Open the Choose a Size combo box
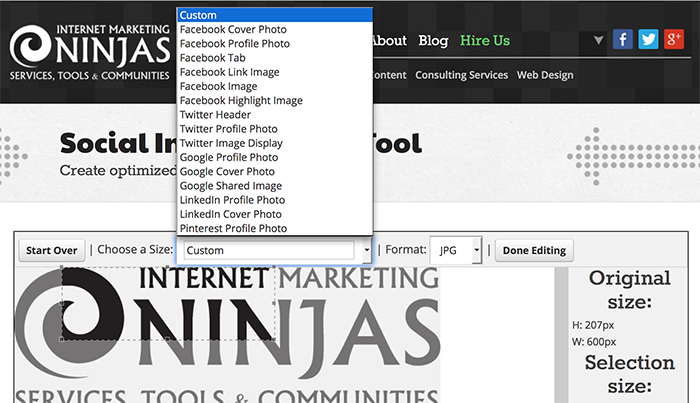 [x=275, y=250]
